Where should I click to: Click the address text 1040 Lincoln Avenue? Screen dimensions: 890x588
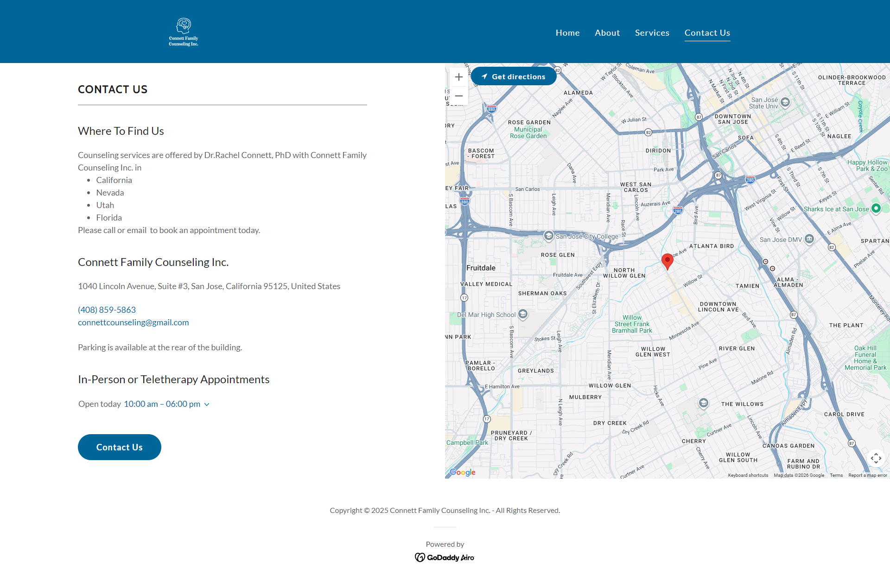(x=209, y=286)
